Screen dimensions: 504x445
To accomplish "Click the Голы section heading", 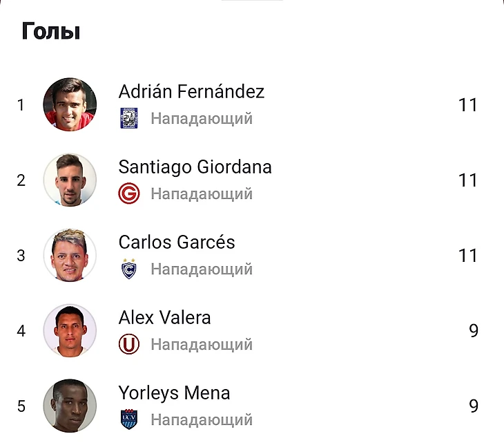I will pos(51,31).
